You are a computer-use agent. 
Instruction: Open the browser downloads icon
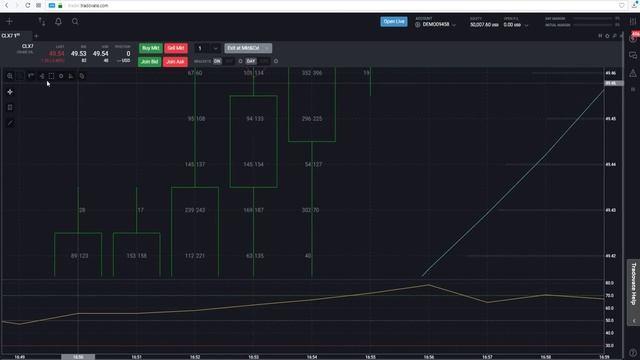coord(635,5)
